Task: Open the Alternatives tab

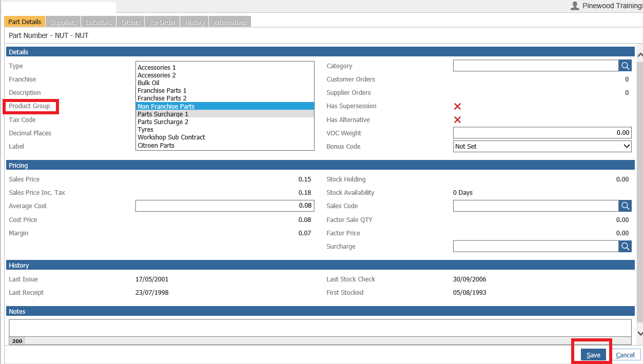Action: tap(230, 22)
